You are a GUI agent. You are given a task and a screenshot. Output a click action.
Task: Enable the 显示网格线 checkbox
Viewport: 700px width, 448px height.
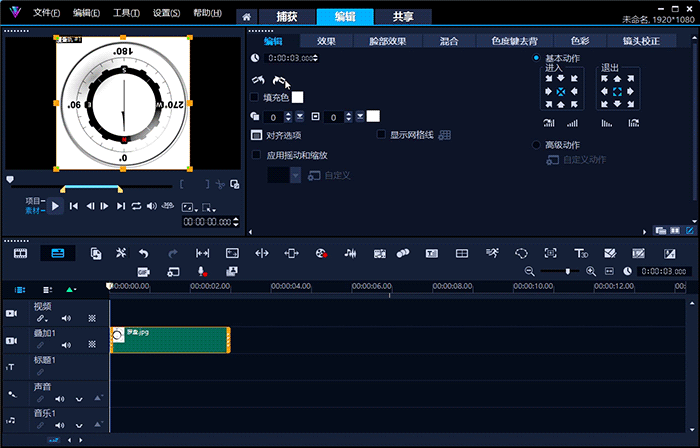(381, 134)
